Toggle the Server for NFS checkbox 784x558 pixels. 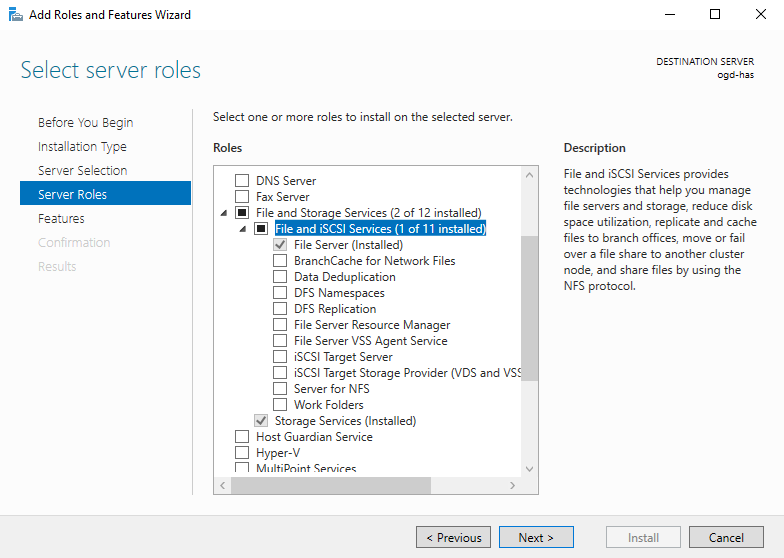click(x=280, y=389)
